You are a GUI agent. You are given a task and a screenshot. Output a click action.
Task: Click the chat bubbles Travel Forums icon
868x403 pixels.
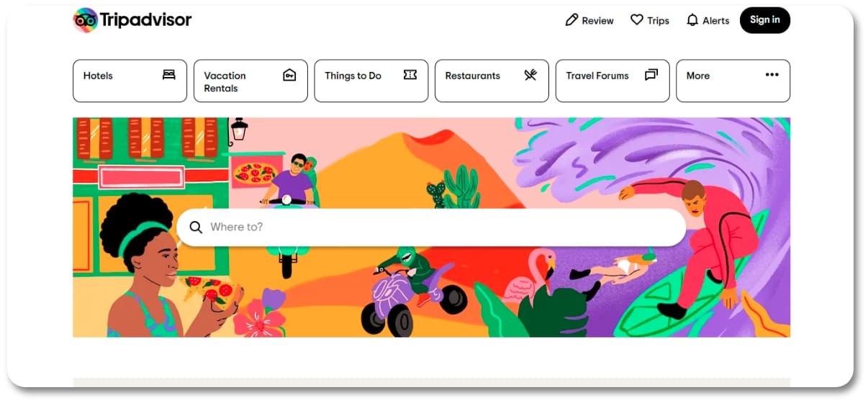click(x=651, y=75)
